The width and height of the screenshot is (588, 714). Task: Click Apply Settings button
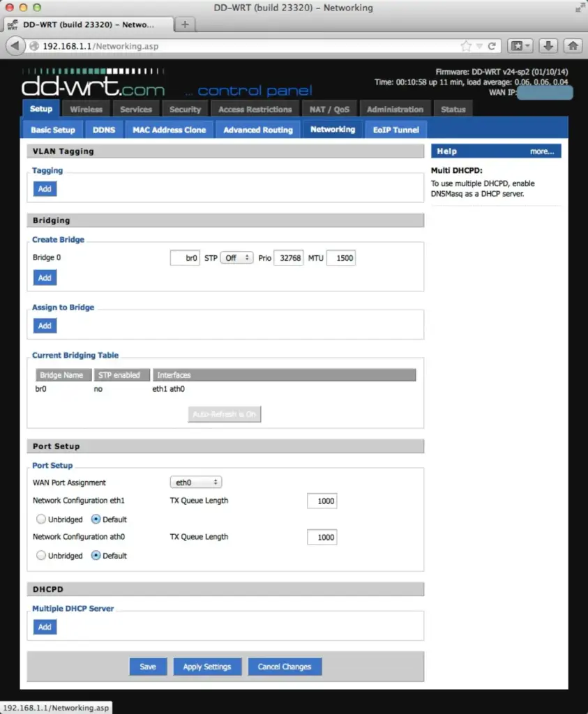coord(207,667)
